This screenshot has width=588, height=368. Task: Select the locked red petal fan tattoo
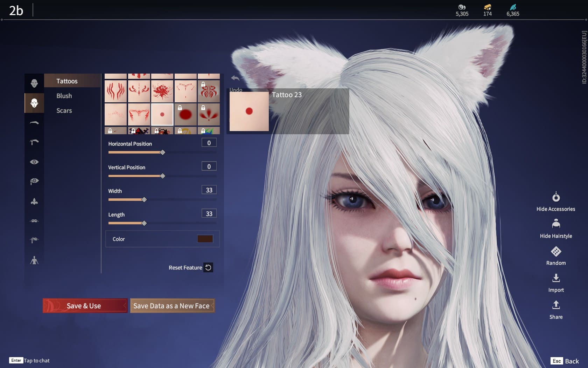click(x=209, y=114)
